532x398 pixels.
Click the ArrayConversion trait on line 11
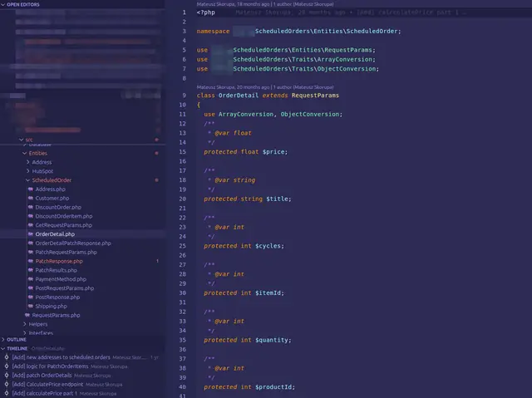pyautogui.click(x=246, y=114)
